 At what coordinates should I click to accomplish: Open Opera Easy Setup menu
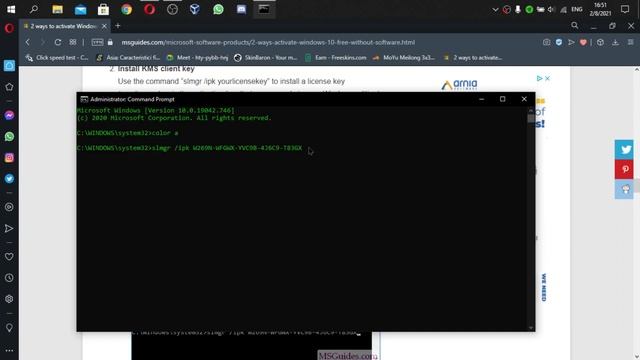631,42
